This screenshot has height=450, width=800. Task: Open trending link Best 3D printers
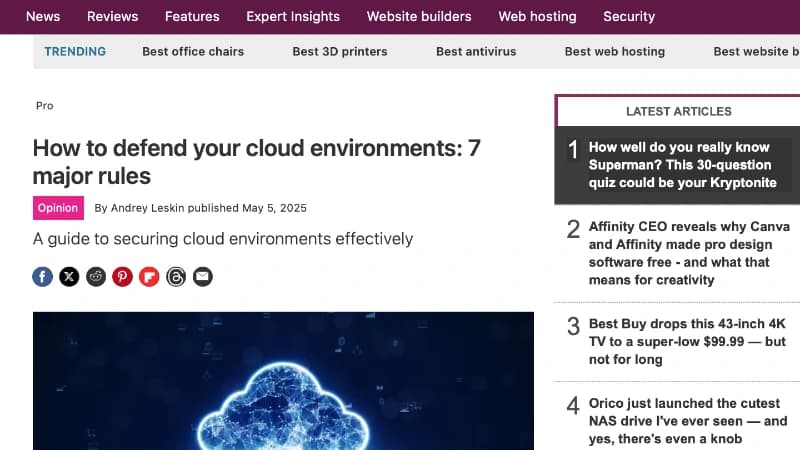[340, 52]
